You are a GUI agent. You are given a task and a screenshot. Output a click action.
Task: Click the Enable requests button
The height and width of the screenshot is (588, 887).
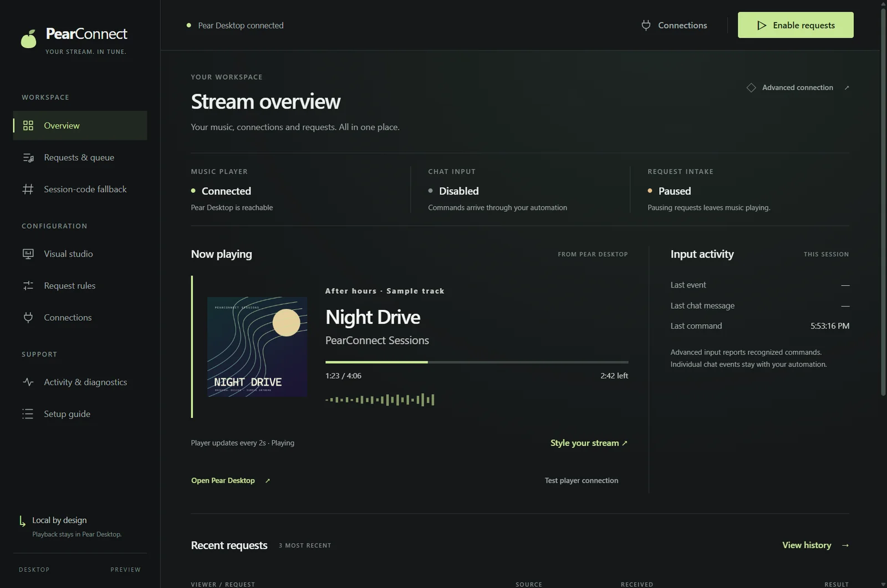click(796, 25)
